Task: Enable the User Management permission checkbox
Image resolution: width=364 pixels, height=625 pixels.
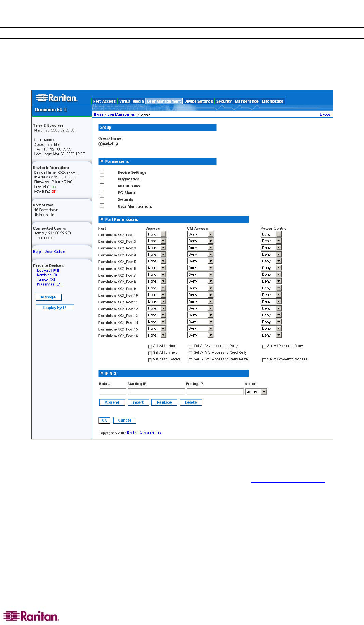Action: pos(102,206)
